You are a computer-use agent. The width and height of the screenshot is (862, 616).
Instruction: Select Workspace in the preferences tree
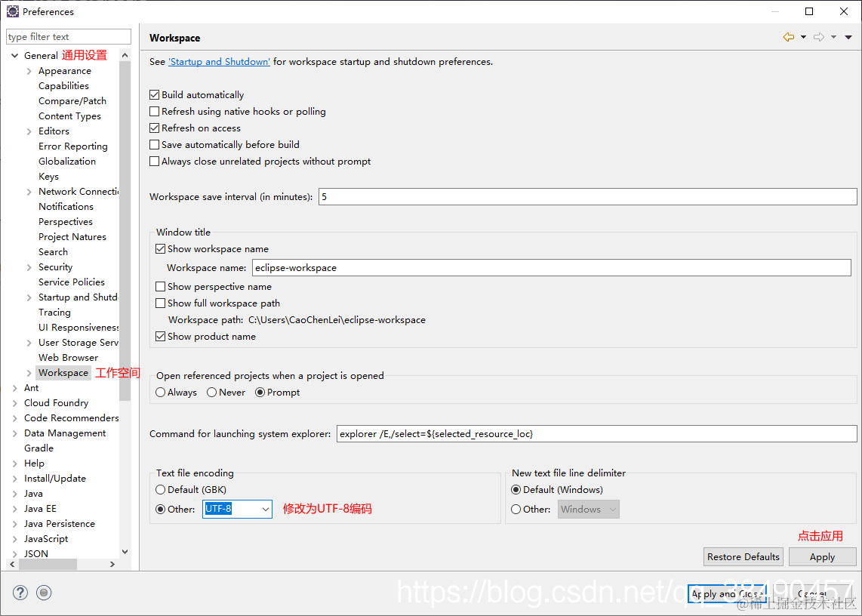63,373
